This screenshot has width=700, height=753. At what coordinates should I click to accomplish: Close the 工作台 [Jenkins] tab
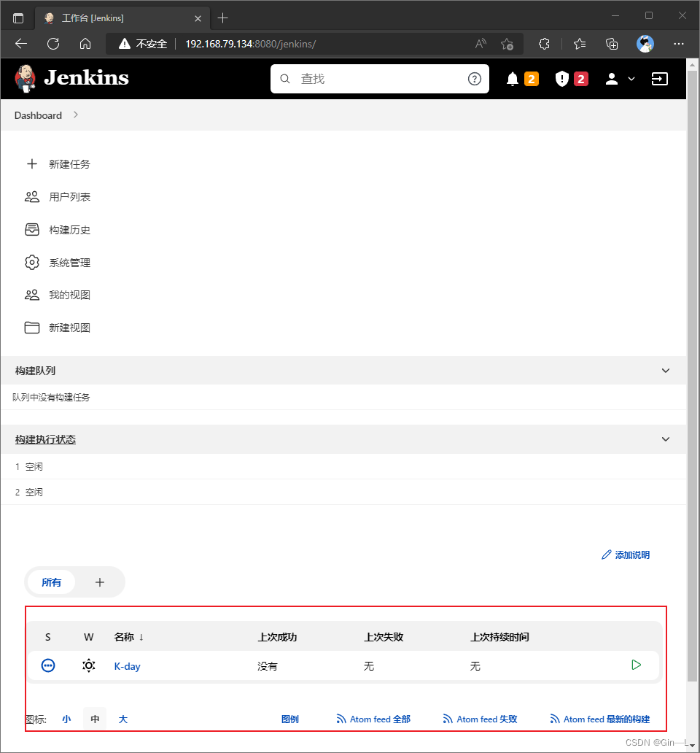click(x=198, y=18)
